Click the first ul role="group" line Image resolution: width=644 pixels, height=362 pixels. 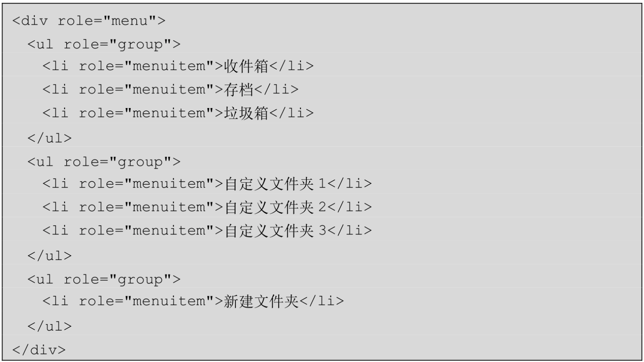coord(104,44)
